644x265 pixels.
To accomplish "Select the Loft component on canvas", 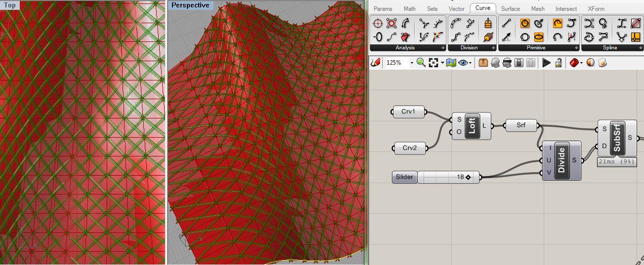I will pos(472,126).
